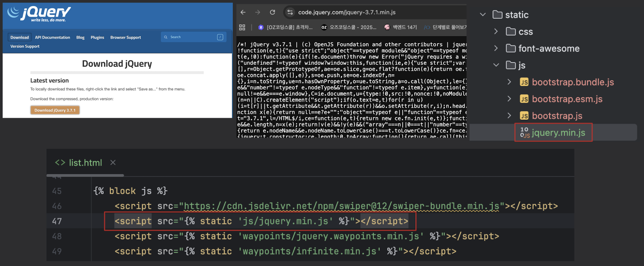The width and height of the screenshot is (644, 266).
Task: Open the browser apps grid icon
Action: pyautogui.click(x=242, y=27)
